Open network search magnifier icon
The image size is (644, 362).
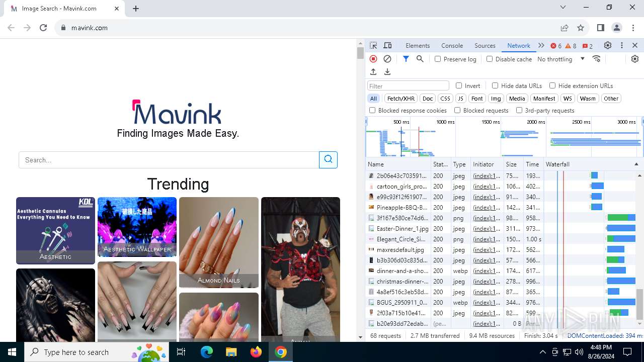point(420,59)
